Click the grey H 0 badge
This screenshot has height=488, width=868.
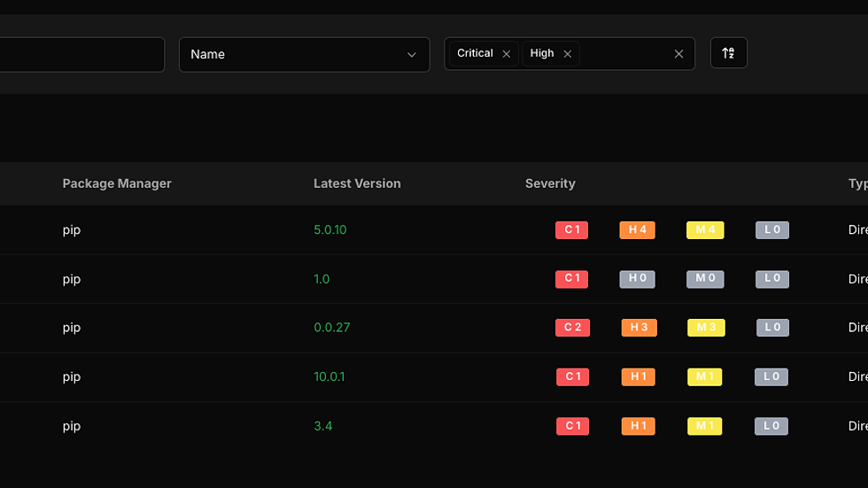[x=637, y=279]
